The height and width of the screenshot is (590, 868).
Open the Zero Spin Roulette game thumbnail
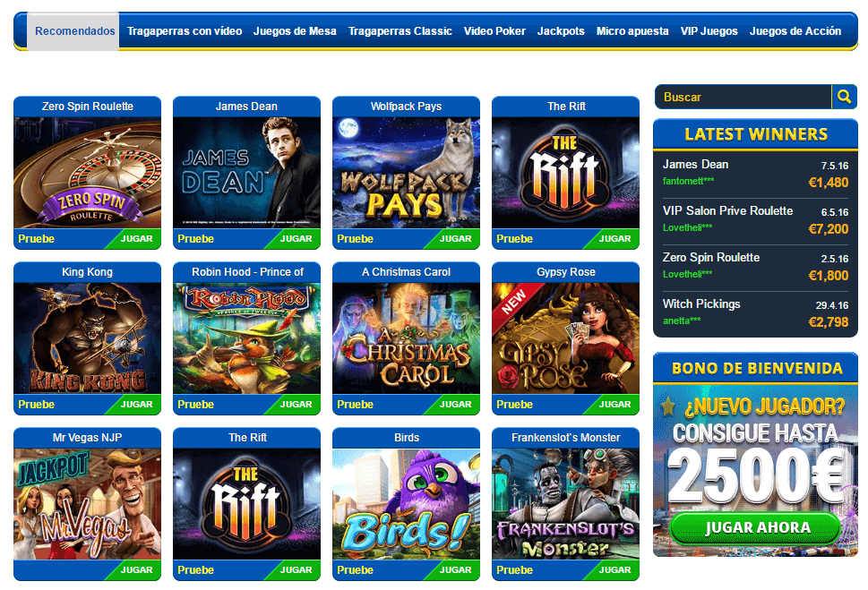(88, 173)
